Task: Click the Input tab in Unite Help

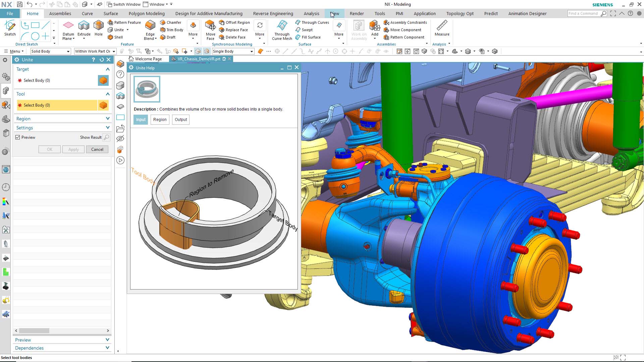Action: [141, 119]
